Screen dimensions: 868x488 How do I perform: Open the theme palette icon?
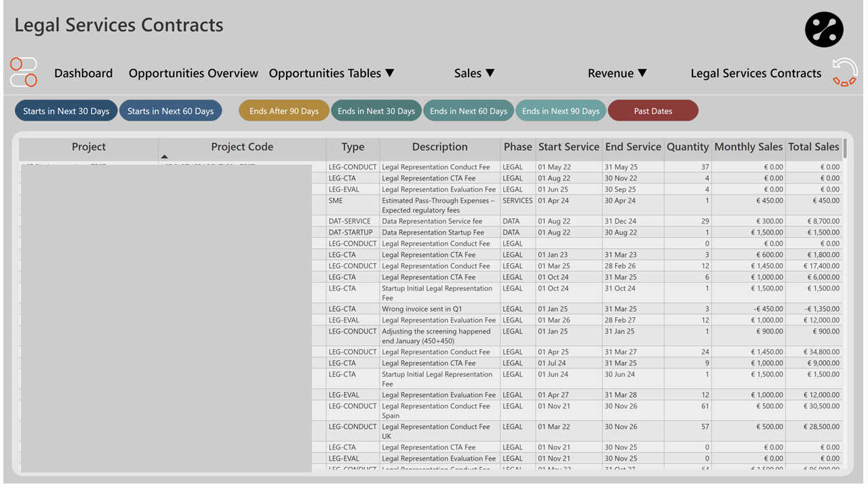[824, 30]
